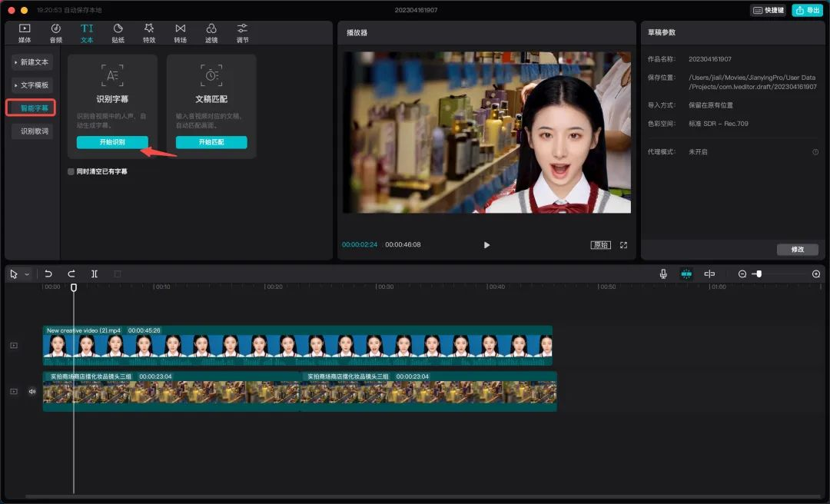Select the second 实拍商场商店 clip
830x504 pixels.
(429, 391)
